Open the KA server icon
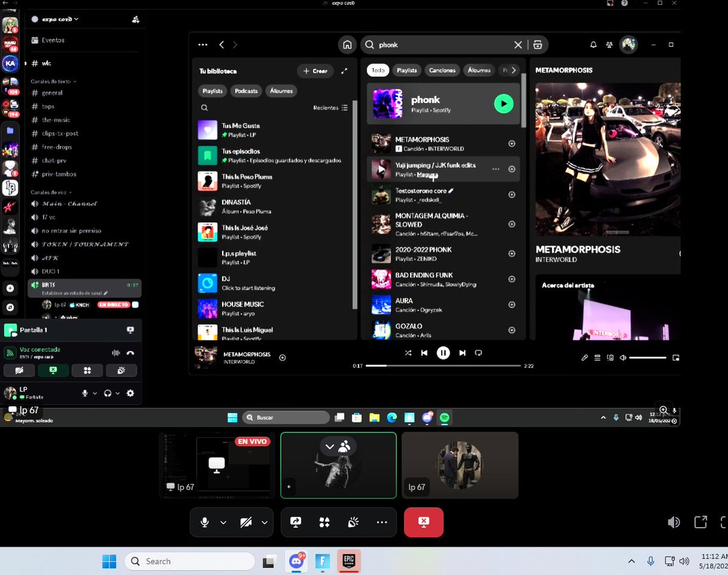The image size is (728, 575). pos(10,63)
